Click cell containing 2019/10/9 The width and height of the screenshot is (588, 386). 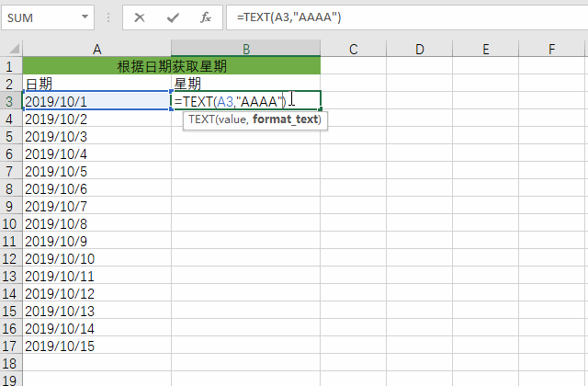tap(96, 241)
